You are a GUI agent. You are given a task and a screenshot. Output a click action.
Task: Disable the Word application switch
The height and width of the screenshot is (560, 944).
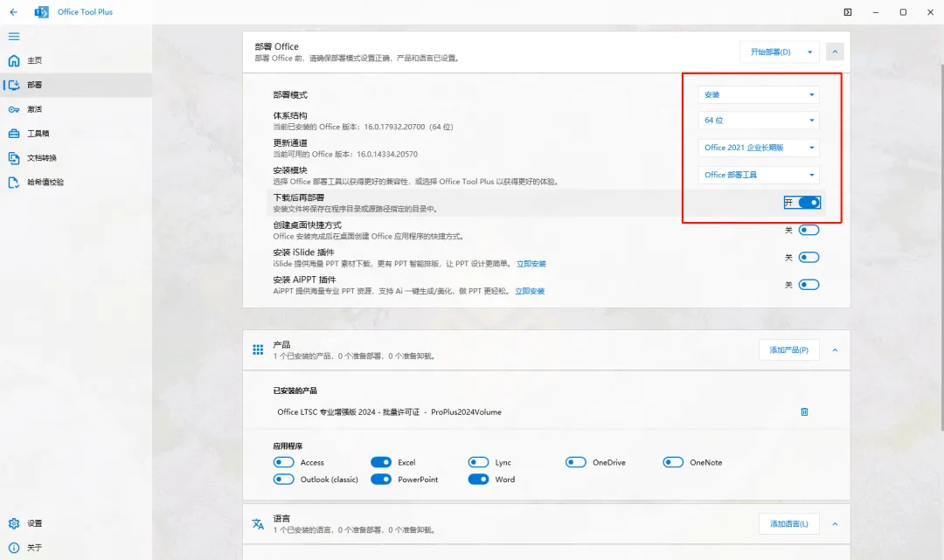479,480
